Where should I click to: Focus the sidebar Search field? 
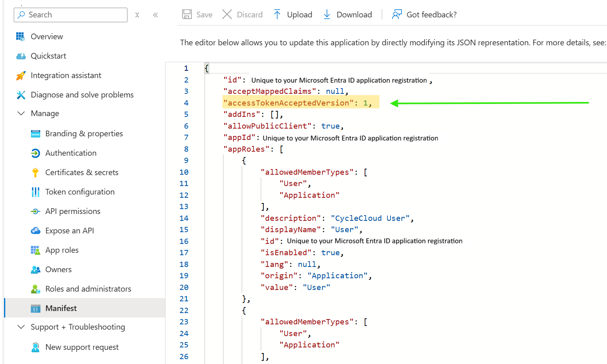click(x=70, y=15)
